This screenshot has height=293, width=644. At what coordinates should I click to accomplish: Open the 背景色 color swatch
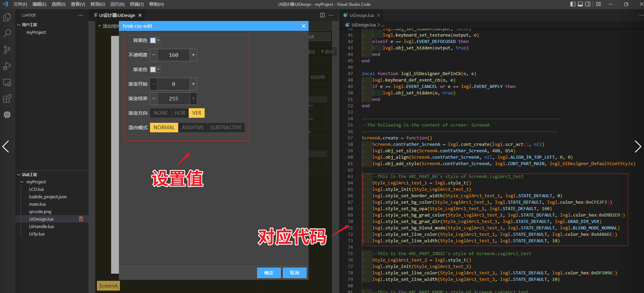[x=153, y=41]
